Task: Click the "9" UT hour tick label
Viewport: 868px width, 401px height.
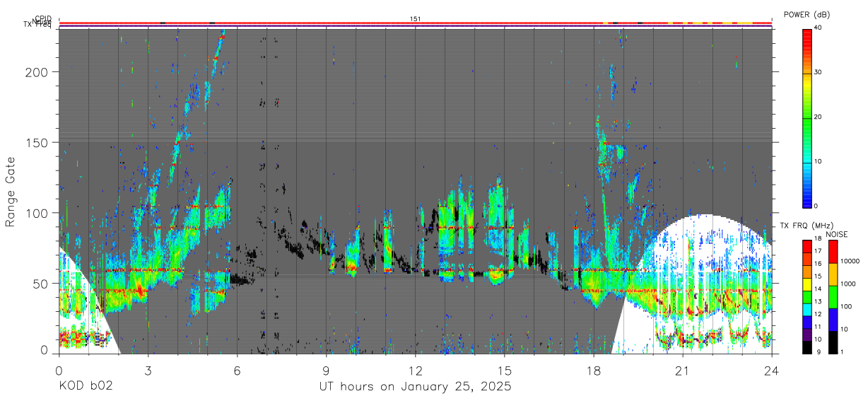Action: point(327,370)
